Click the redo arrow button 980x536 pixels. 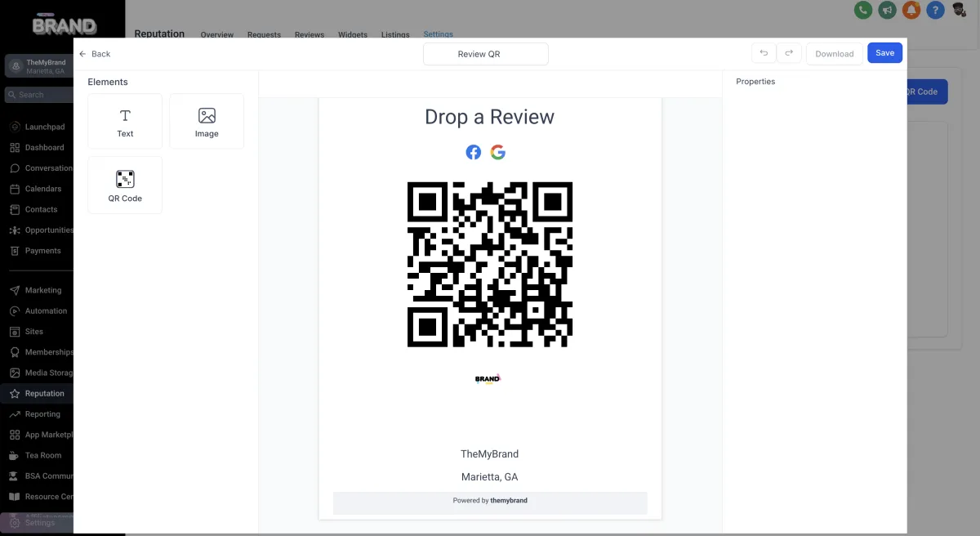(789, 53)
